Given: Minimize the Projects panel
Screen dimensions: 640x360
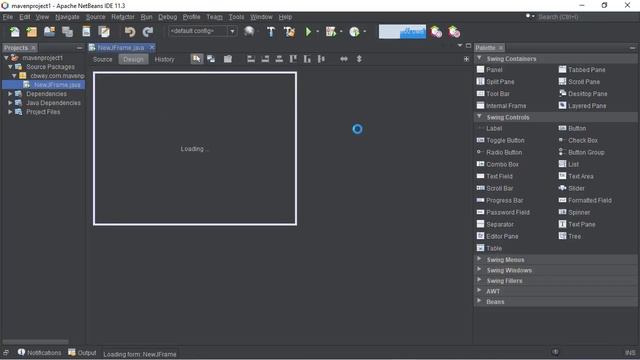Looking at the screenshot, I should (80, 48).
